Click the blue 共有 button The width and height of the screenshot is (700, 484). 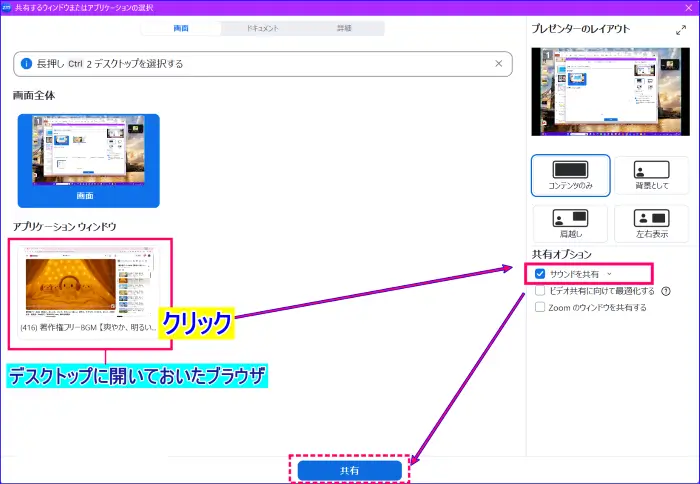point(350,470)
